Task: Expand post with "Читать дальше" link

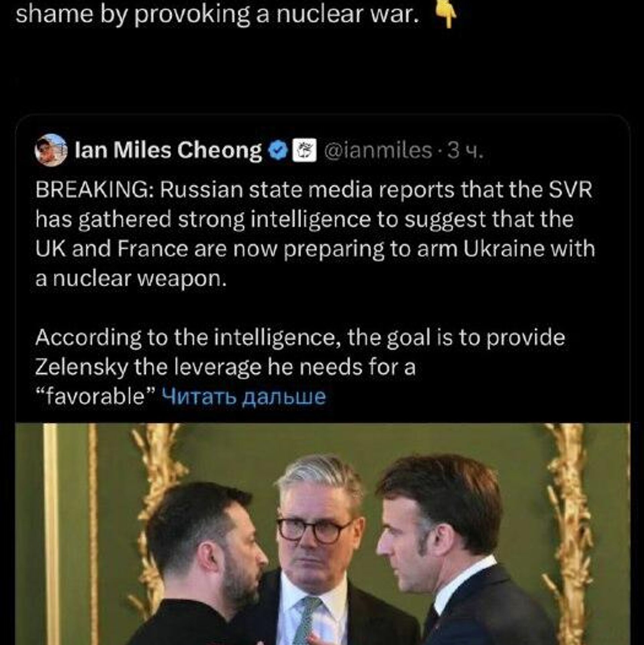Action: 244,396
